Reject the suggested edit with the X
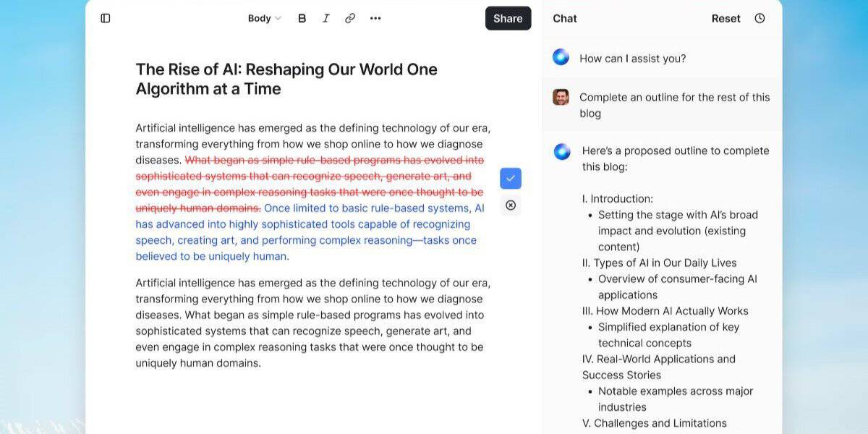Screen dimensions: 868x434 click(511, 205)
